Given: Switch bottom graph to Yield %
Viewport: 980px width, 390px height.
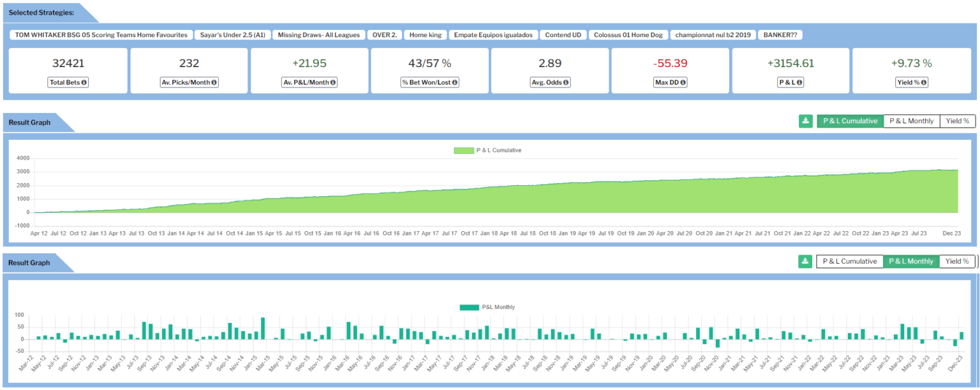Looking at the screenshot, I should pyautogui.click(x=957, y=261).
